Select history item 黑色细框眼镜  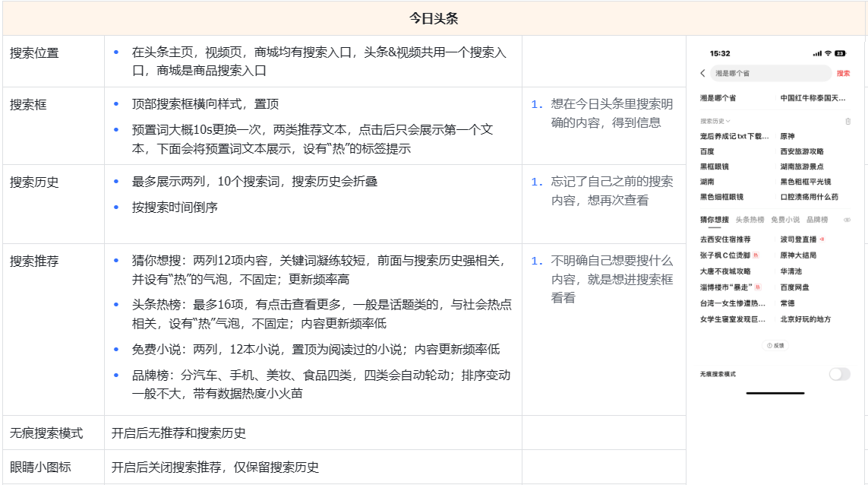pos(721,197)
